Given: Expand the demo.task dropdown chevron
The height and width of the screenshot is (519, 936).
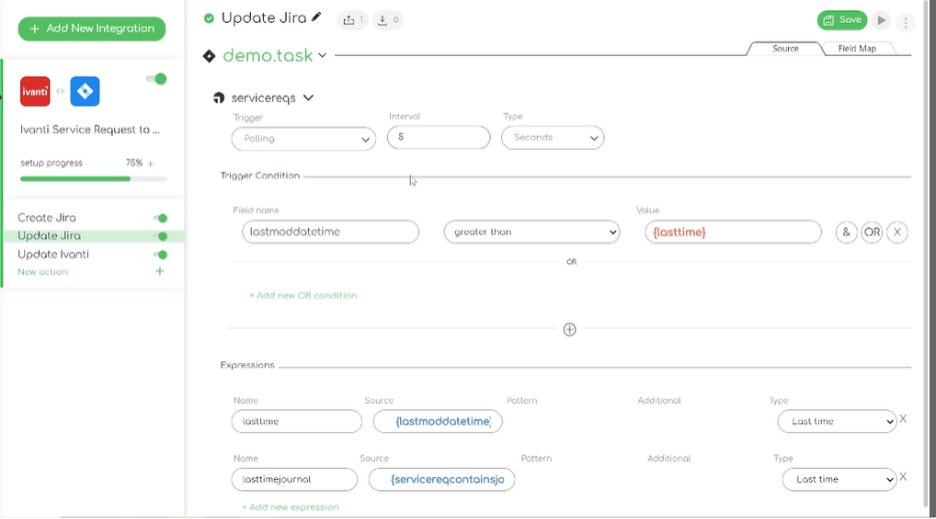Looking at the screenshot, I should point(322,56).
